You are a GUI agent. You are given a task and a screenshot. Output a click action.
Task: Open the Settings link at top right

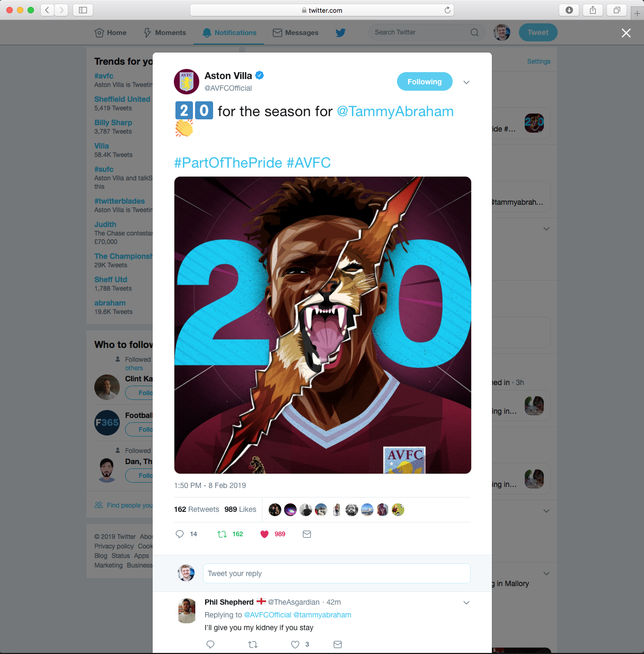[539, 62]
